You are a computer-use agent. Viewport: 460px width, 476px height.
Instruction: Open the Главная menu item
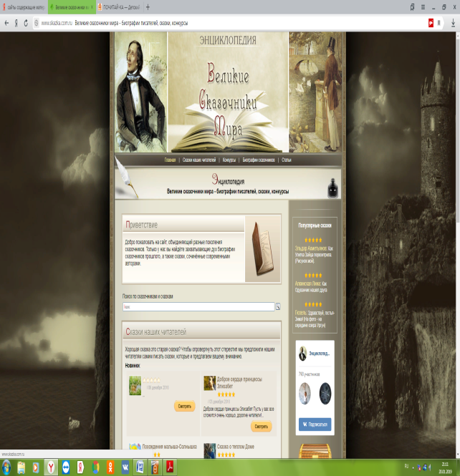170,160
